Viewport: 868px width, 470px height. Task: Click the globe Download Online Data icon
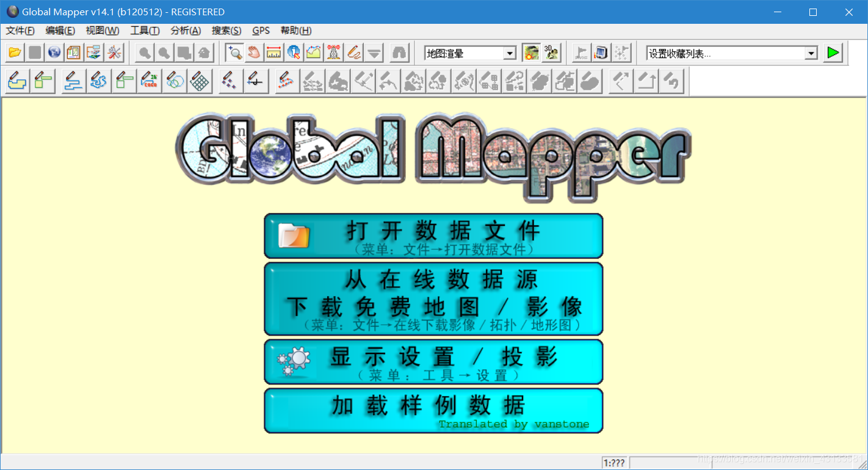point(54,52)
